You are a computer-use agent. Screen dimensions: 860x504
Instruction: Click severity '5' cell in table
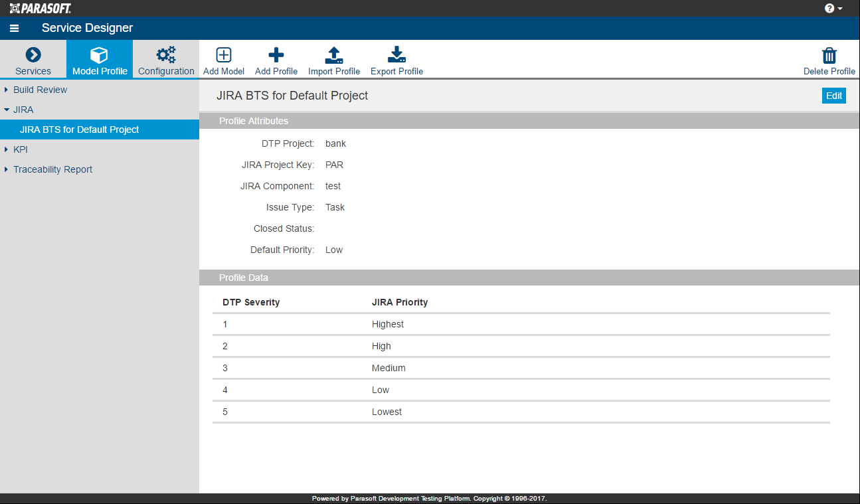tap(225, 412)
